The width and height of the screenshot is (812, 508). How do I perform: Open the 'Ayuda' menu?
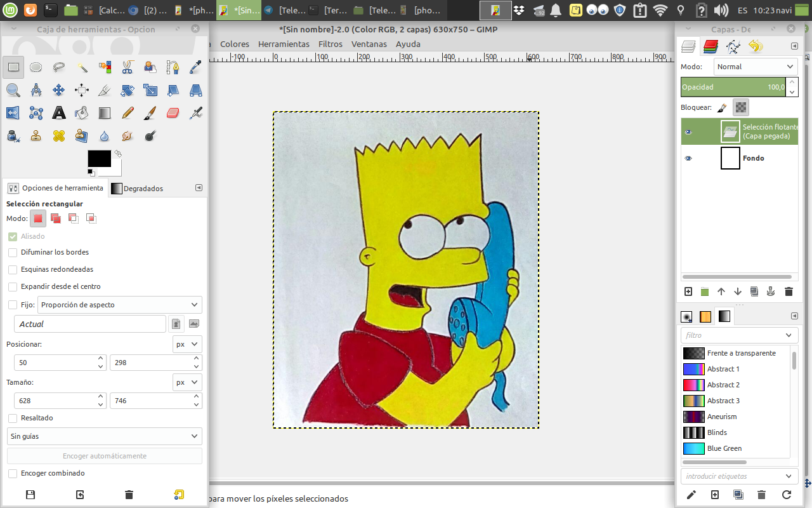(x=408, y=44)
